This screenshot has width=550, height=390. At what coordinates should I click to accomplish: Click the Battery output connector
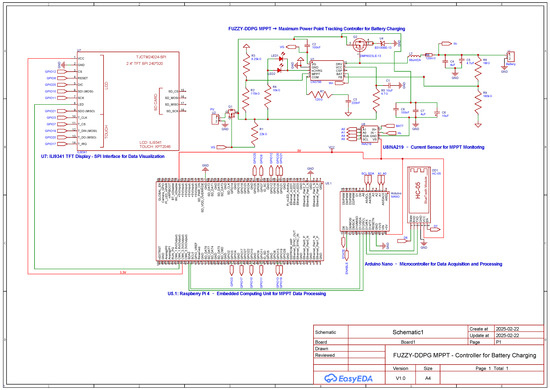click(x=511, y=56)
